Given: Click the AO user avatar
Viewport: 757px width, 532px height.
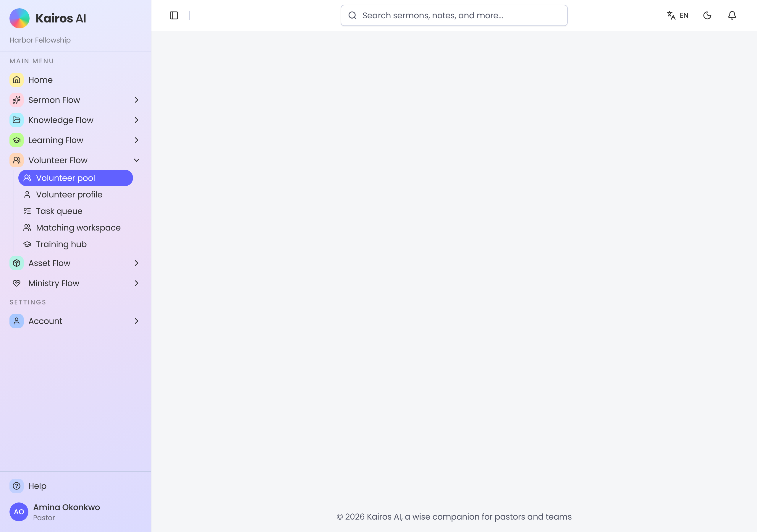Looking at the screenshot, I should point(19,512).
